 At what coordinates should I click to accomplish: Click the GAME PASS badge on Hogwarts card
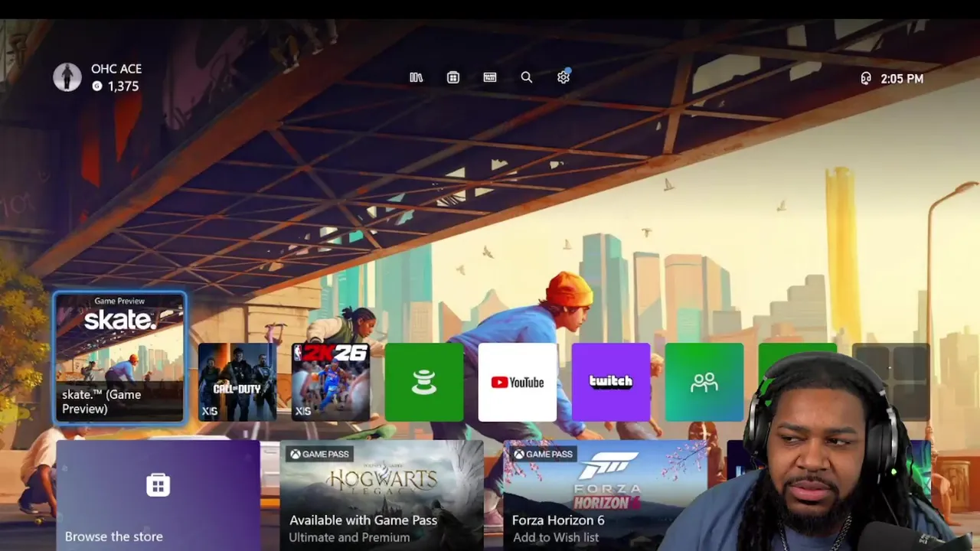(x=318, y=454)
